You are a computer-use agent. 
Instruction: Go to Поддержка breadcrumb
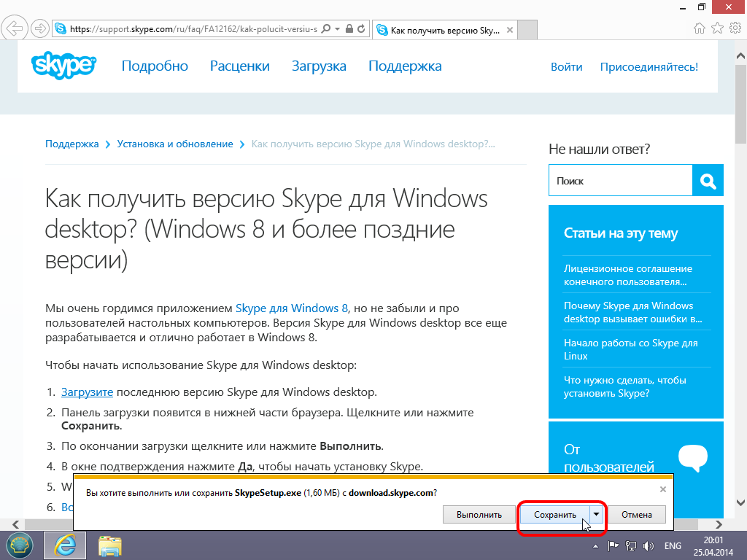72,144
